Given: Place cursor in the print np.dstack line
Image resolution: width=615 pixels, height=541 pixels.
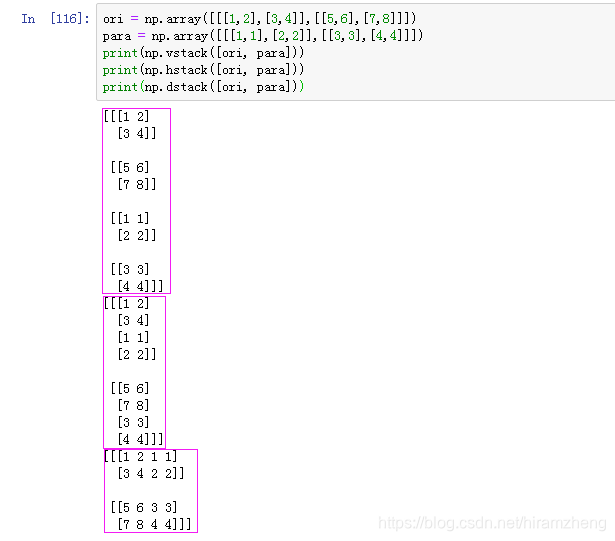Looking at the screenshot, I should 203,87.
